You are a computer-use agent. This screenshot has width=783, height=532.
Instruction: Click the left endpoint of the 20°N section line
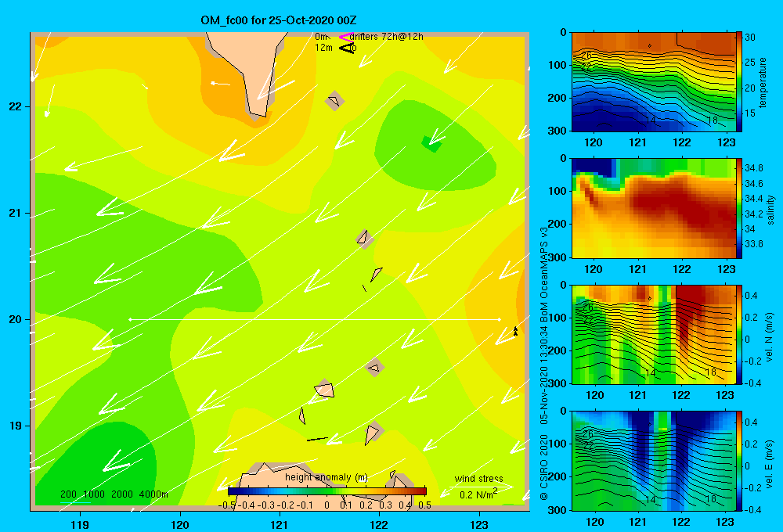pos(131,319)
